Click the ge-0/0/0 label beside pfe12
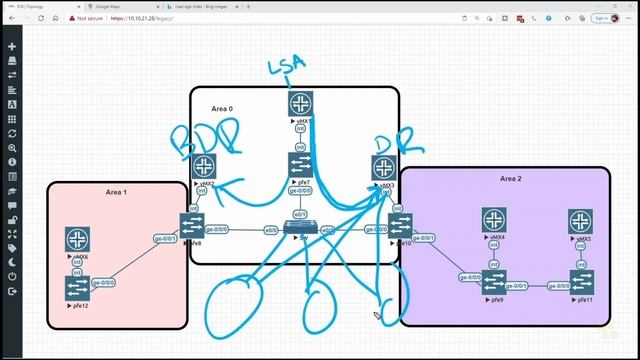 (x=103, y=282)
